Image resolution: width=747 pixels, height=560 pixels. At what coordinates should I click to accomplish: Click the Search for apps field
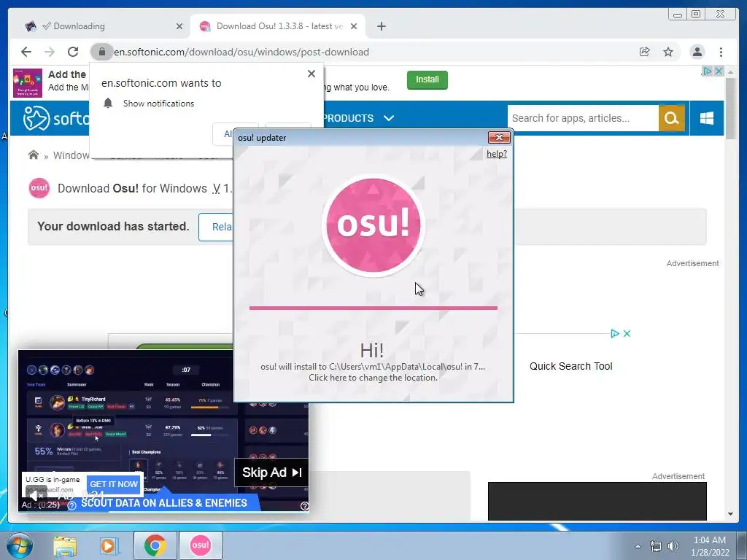click(583, 118)
